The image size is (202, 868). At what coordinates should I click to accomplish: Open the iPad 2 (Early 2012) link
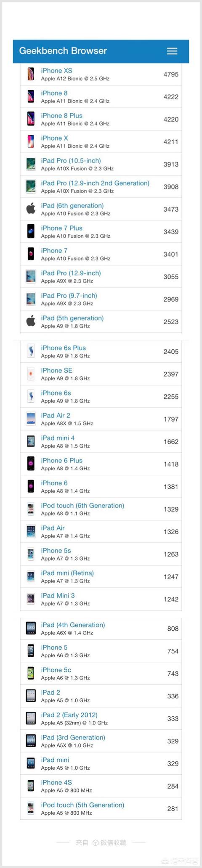pyautogui.click(x=69, y=715)
